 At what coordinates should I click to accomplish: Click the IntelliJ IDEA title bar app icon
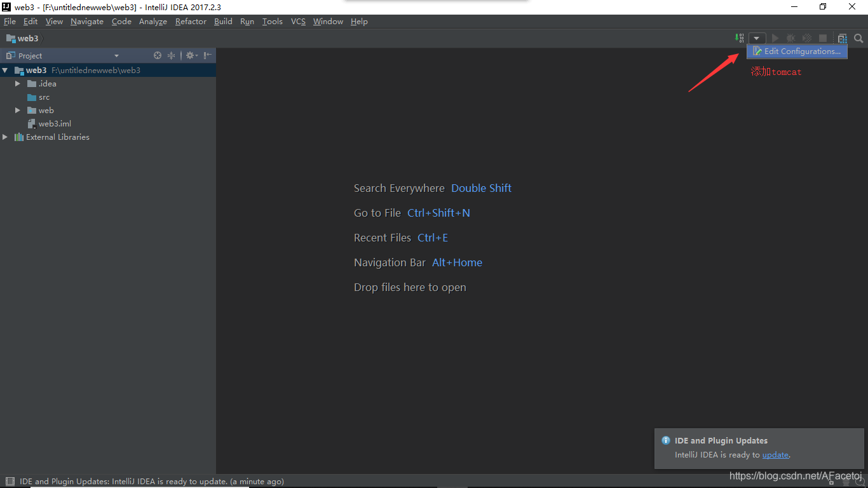pos(6,7)
